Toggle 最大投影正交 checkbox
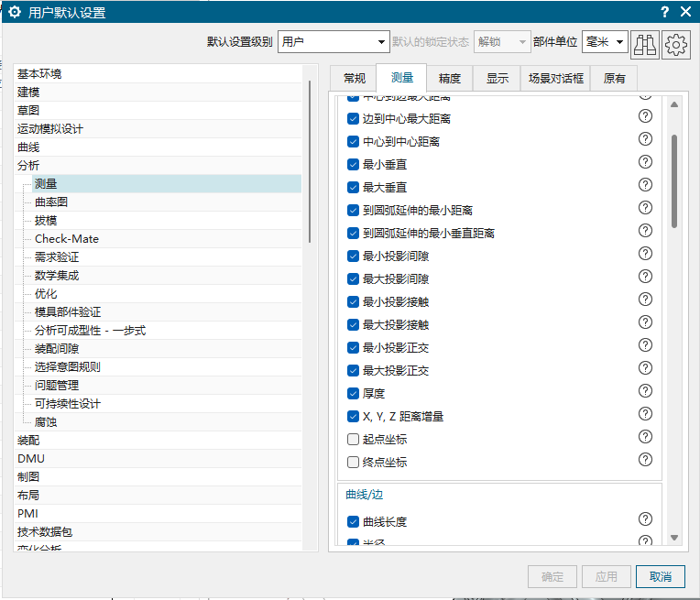The width and height of the screenshot is (700, 600). [353, 371]
